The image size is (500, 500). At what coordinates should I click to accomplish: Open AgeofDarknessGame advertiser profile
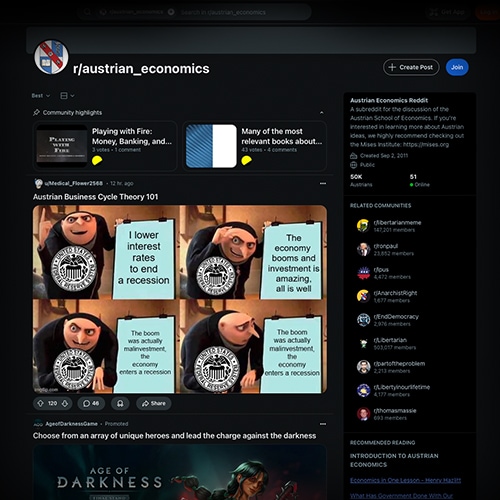click(x=71, y=424)
